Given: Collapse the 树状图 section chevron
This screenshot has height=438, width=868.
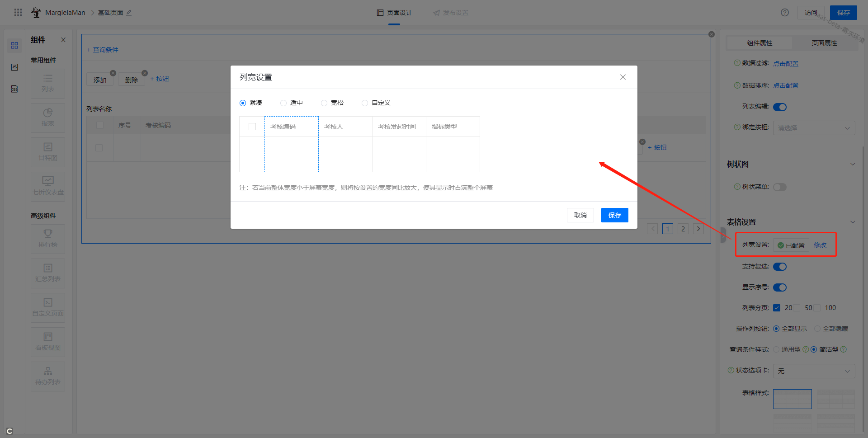Looking at the screenshot, I should [x=853, y=164].
